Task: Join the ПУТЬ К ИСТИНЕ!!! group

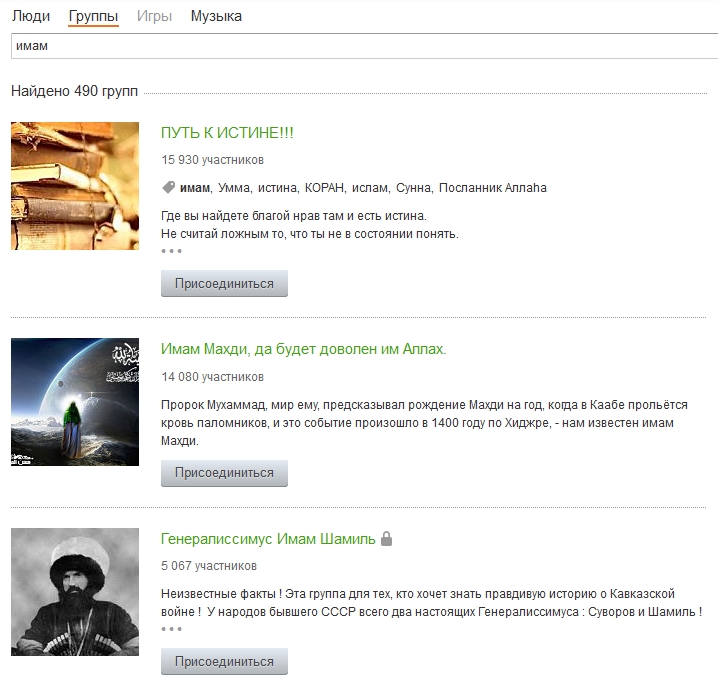Action: tap(224, 284)
